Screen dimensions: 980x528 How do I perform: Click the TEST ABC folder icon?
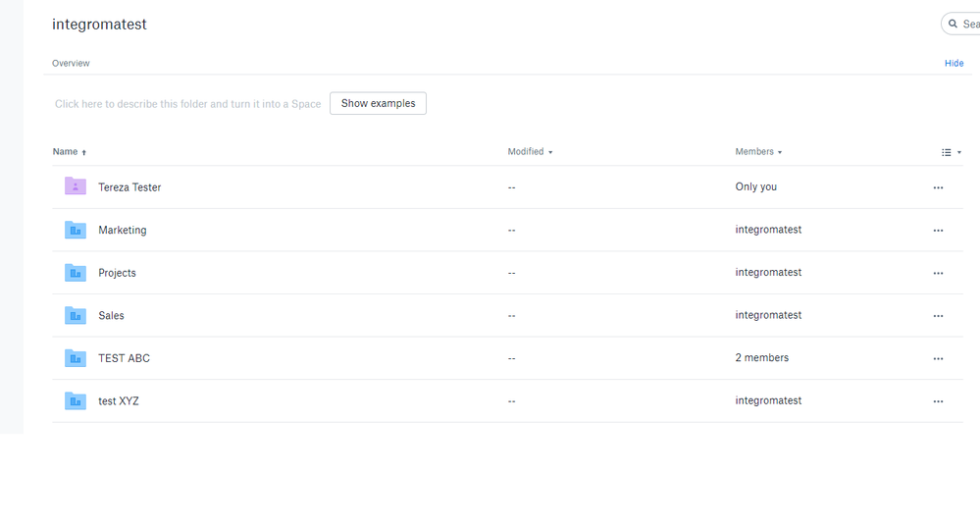click(x=76, y=358)
